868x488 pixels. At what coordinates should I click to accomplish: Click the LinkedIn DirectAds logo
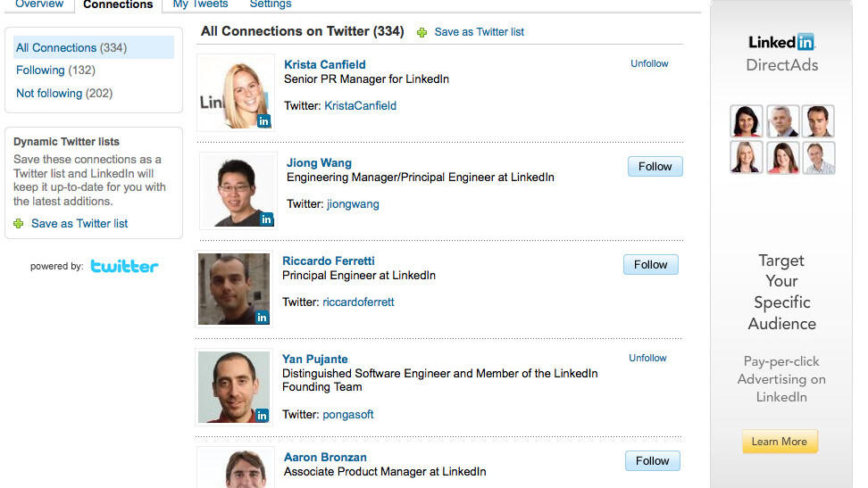[x=781, y=52]
